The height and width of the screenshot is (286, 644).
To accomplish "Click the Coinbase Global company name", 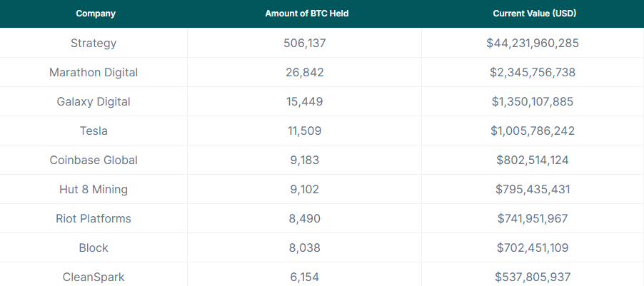I will coord(94,160).
